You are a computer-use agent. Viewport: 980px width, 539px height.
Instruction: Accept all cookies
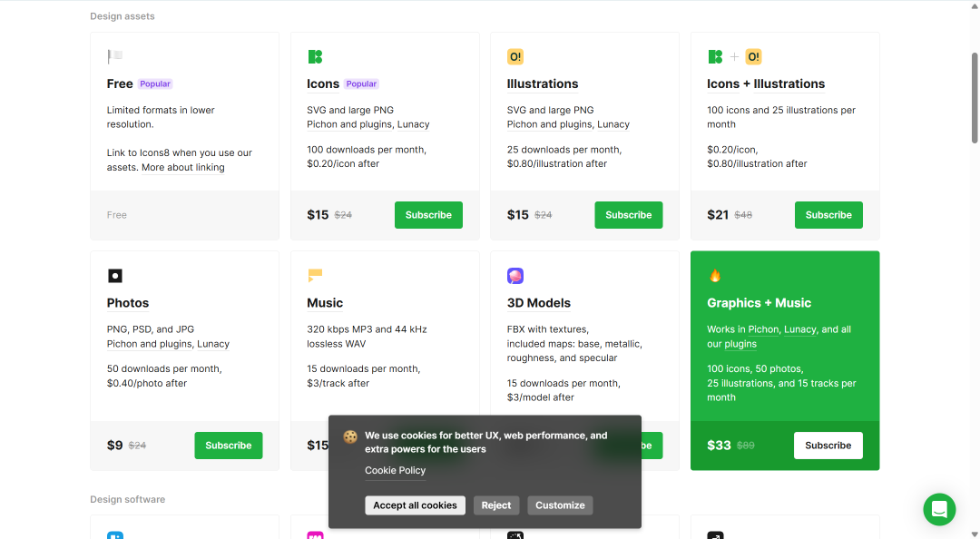click(x=415, y=505)
